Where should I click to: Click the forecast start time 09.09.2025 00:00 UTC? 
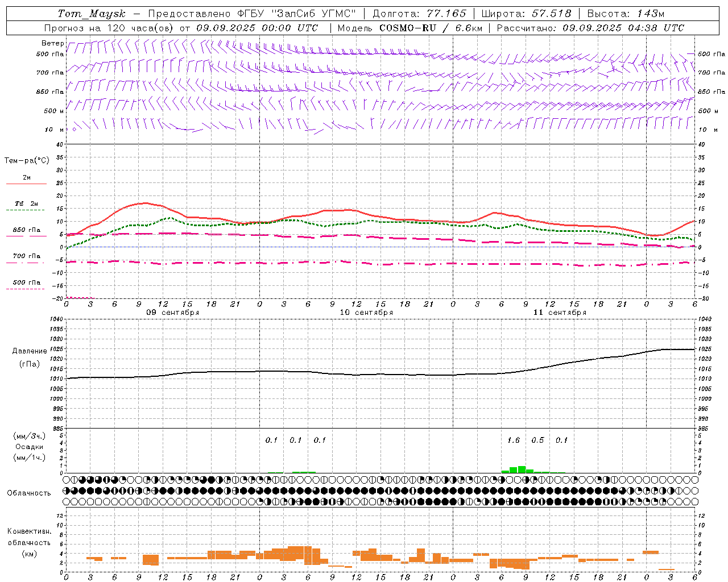(x=257, y=28)
